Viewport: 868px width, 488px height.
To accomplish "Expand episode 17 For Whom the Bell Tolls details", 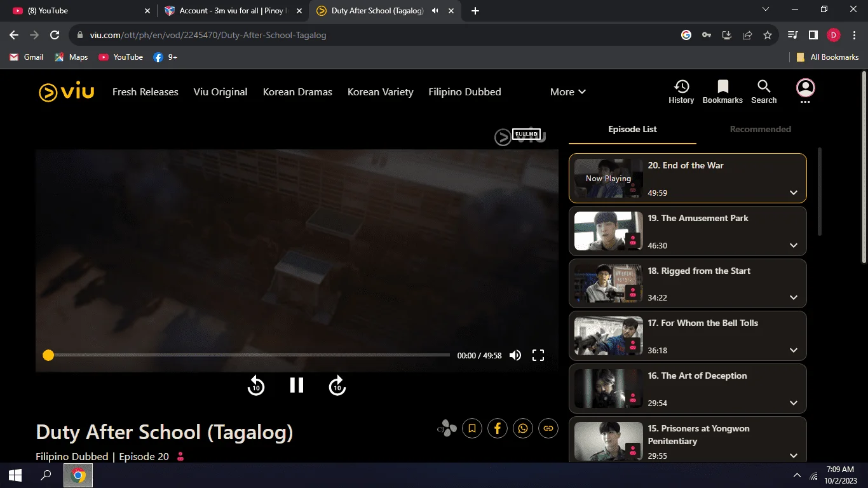I will 794,350.
